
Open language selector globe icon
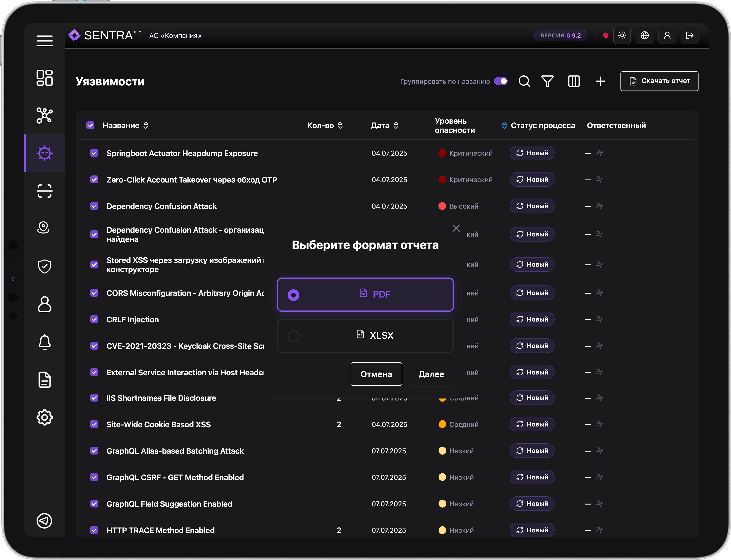tap(645, 35)
